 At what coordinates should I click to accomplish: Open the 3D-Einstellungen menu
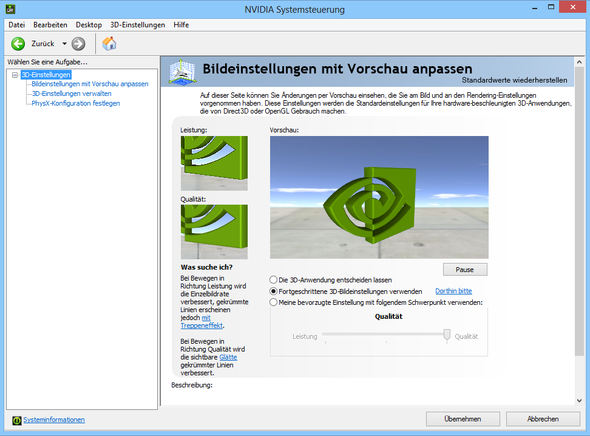(138, 25)
